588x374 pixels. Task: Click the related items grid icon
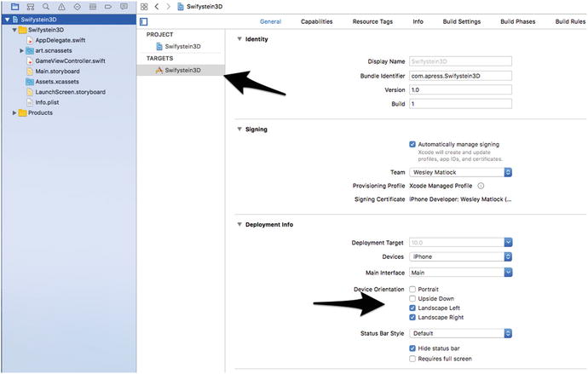144,6
